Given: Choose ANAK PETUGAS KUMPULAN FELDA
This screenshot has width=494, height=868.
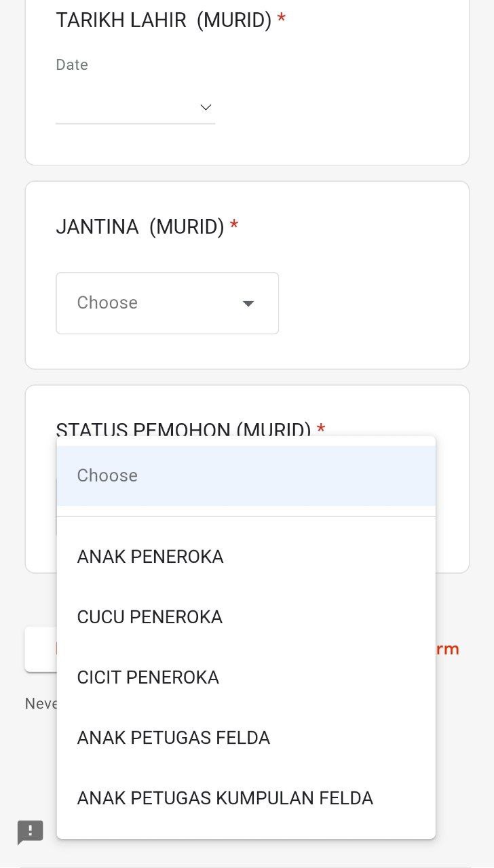Looking at the screenshot, I should (225, 798).
